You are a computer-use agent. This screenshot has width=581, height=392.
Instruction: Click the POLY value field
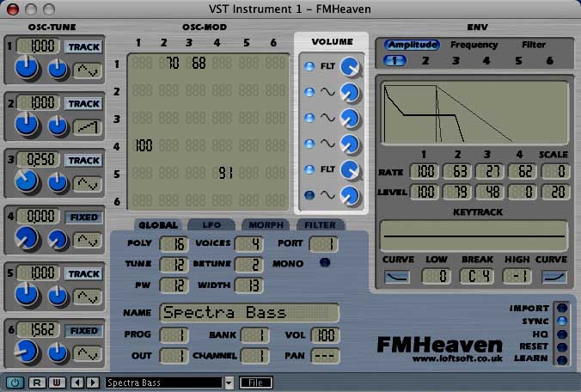(x=174, y=244)
